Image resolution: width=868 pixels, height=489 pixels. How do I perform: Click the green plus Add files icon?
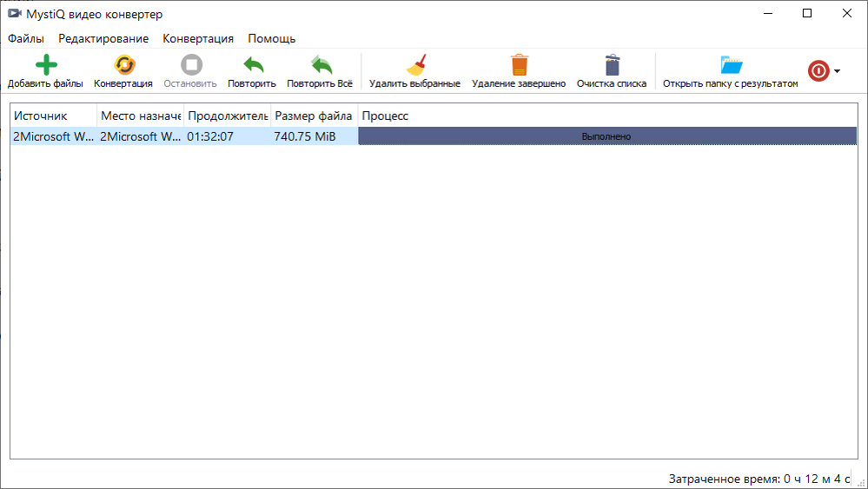tap(46, 65)
